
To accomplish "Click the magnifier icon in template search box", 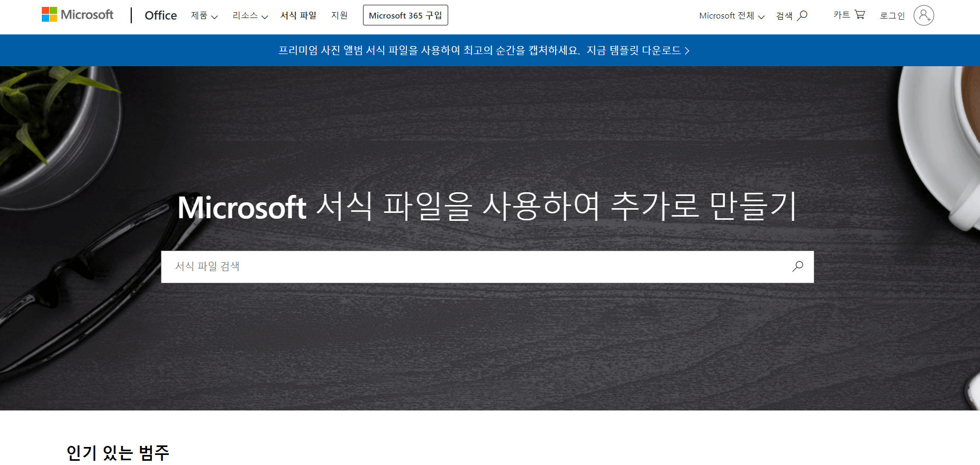I will click(x=797, y=266).
